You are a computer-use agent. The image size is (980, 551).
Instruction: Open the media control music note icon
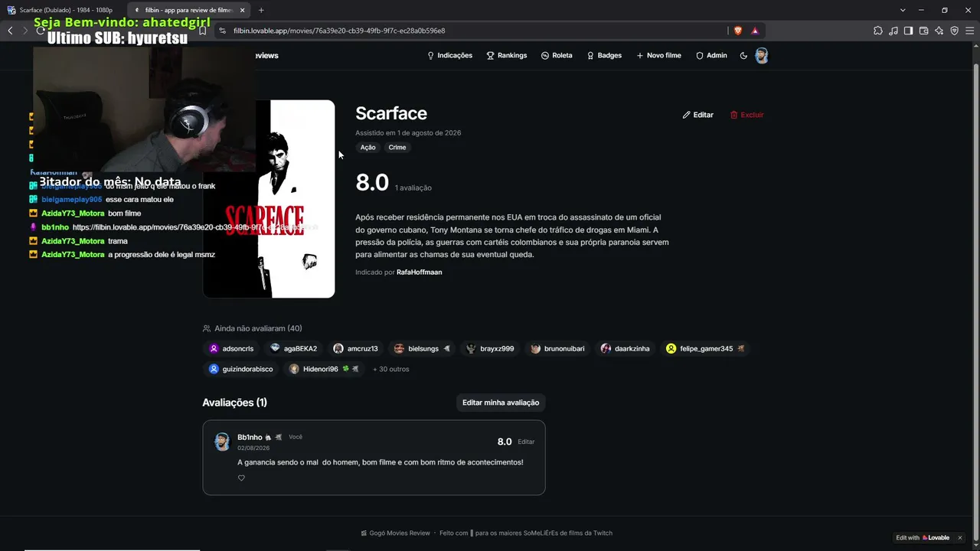tap(893, 31)
